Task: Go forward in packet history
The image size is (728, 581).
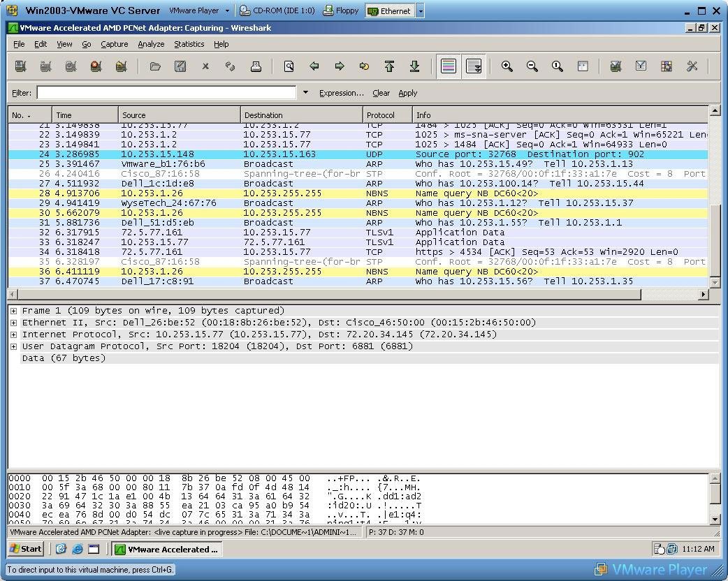Action: tap(340, 66)
